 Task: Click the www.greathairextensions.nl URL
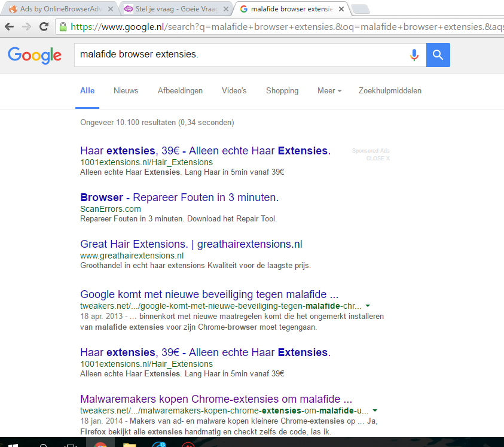[132, 256]
